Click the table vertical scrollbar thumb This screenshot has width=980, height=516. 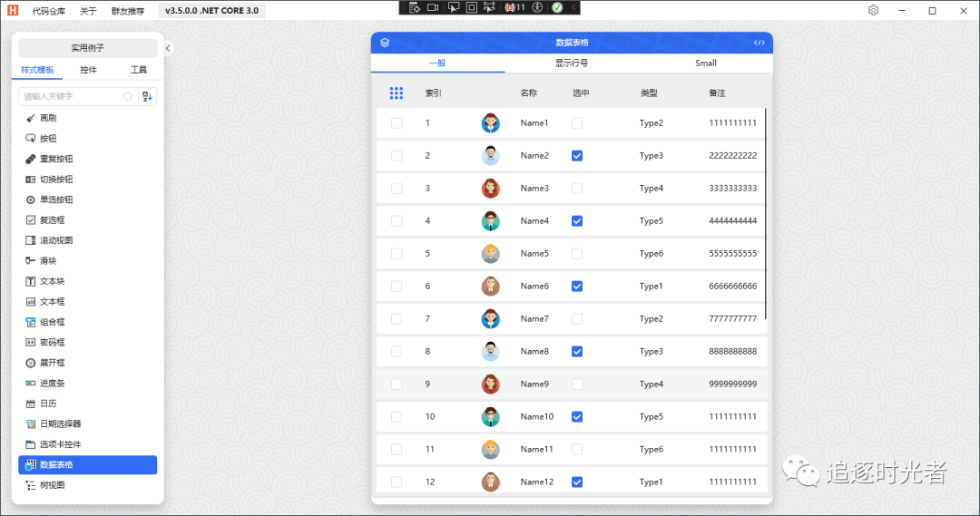766,215
